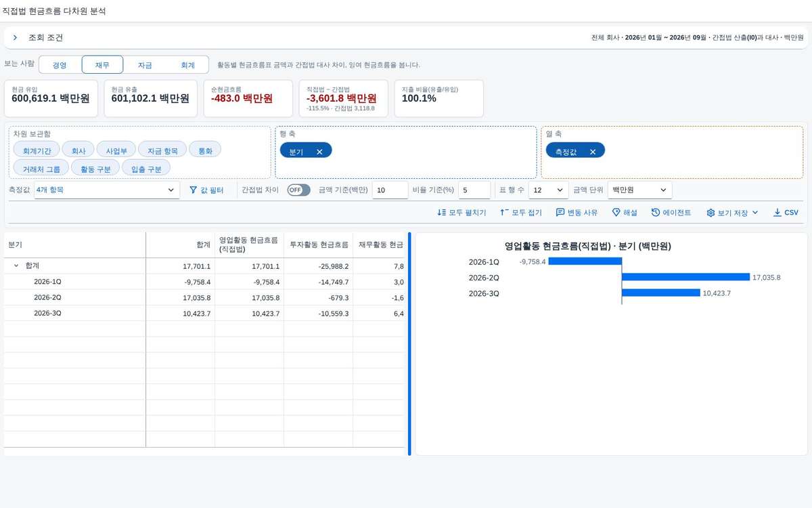Select the 2026-3Q table row label

[47, 314]
